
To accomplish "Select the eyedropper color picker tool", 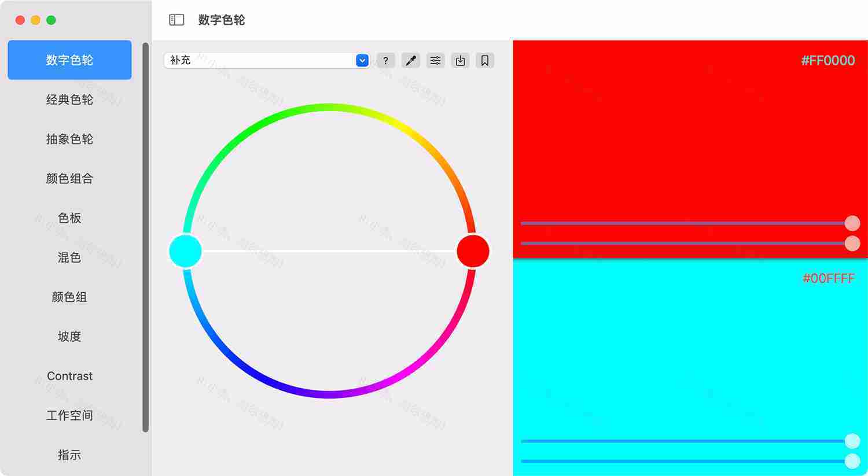I will click(x=411, y=60).
